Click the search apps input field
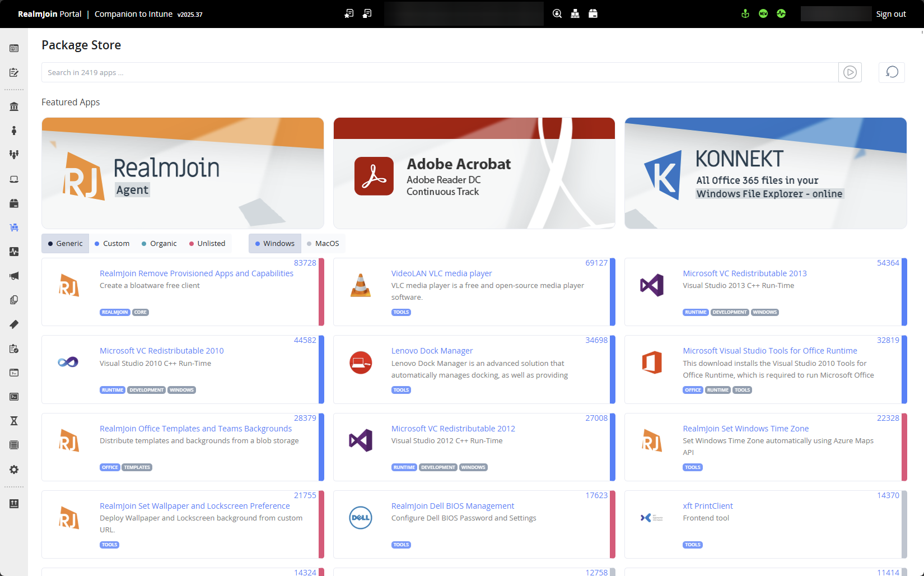The width and height of the screenshot is (924, 576). [x=440, y=72]
